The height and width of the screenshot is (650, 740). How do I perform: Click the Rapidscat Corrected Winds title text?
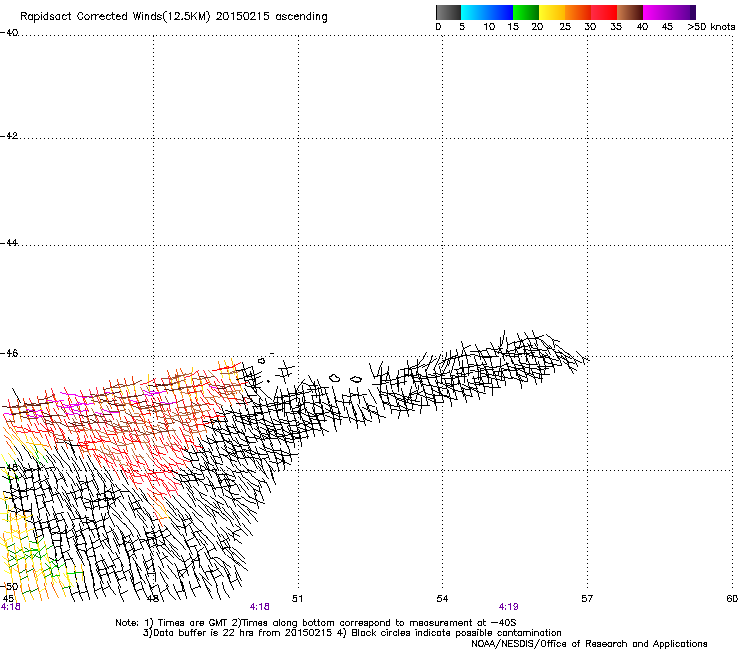[x=174, y=16]
